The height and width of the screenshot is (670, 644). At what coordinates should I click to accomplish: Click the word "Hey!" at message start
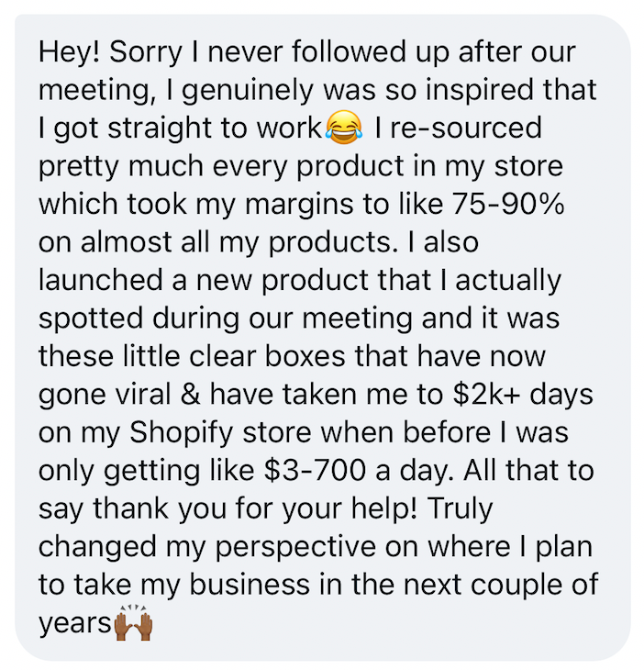(69, 52)
